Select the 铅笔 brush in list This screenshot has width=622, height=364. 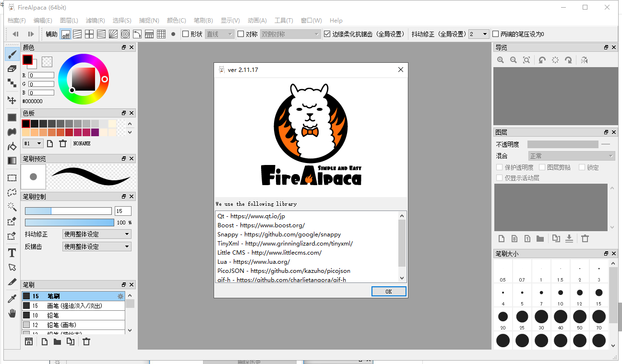click(73, 316)
